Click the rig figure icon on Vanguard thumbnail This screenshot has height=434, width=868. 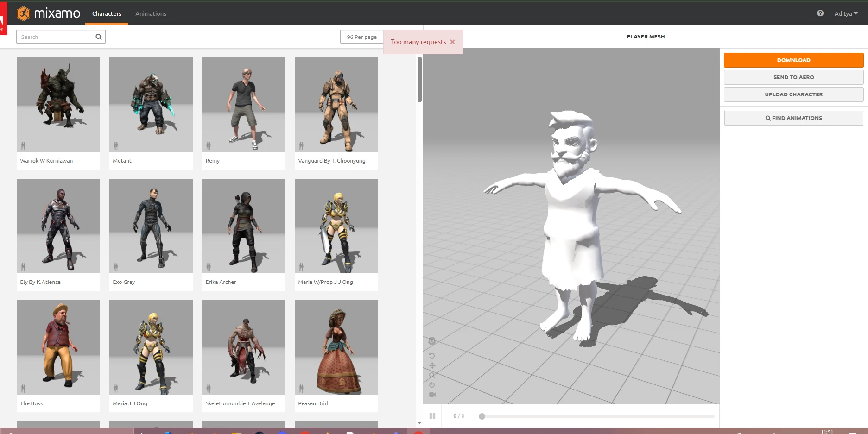[x=301, y=146]
